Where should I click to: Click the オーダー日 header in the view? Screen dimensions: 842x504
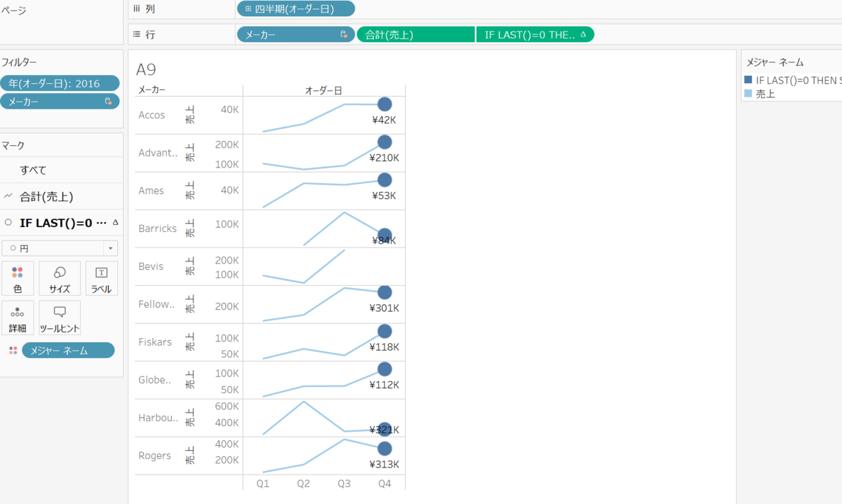coord(323,90)
